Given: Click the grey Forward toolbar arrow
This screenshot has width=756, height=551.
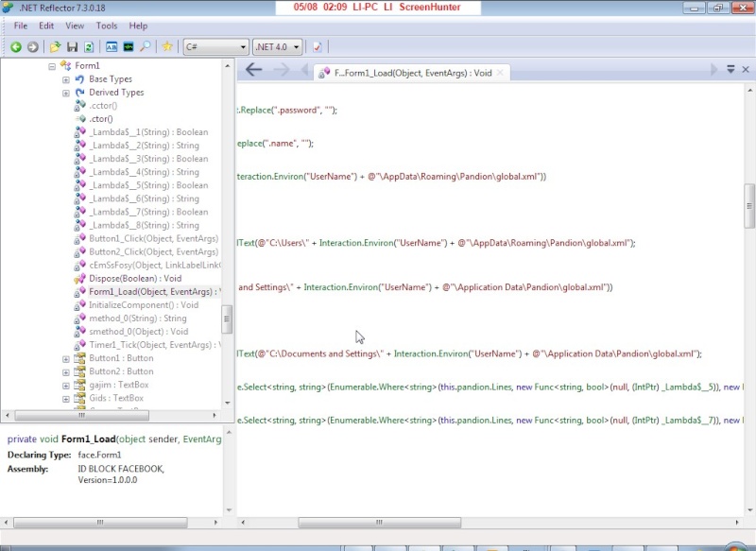Looking at the screenshot, I should pos(33,46).
